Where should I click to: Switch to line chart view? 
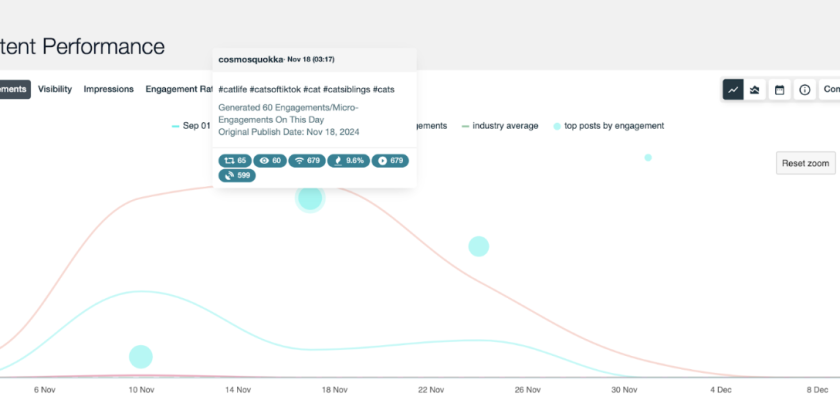733,90
